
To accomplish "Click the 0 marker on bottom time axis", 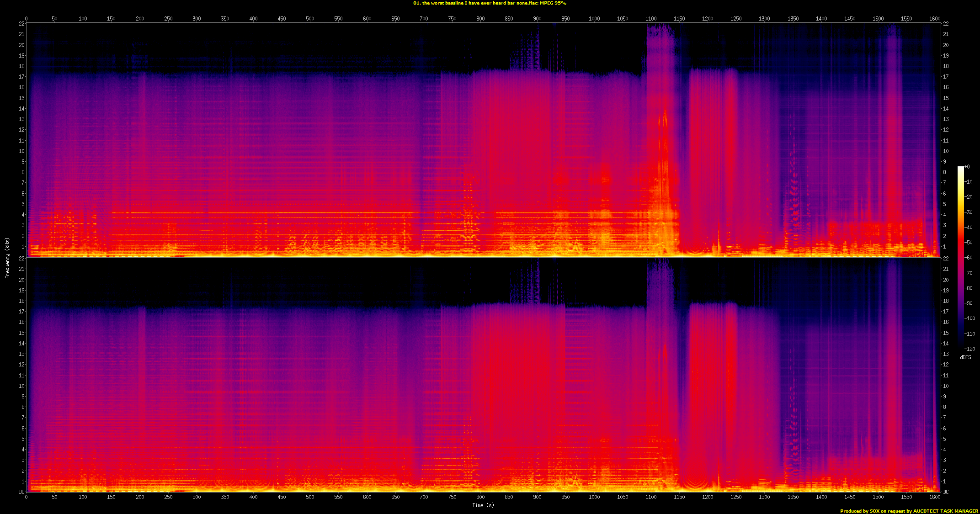I will click(26, 497).
